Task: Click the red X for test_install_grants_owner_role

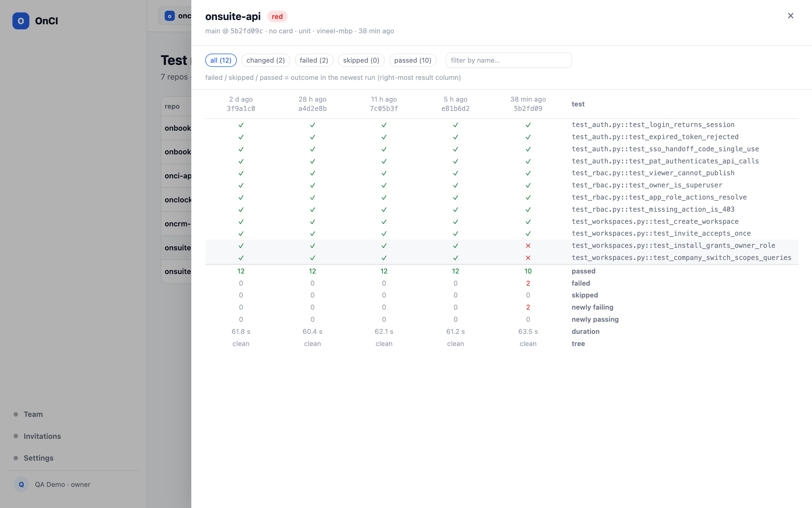Action: [x=528, y=246]
